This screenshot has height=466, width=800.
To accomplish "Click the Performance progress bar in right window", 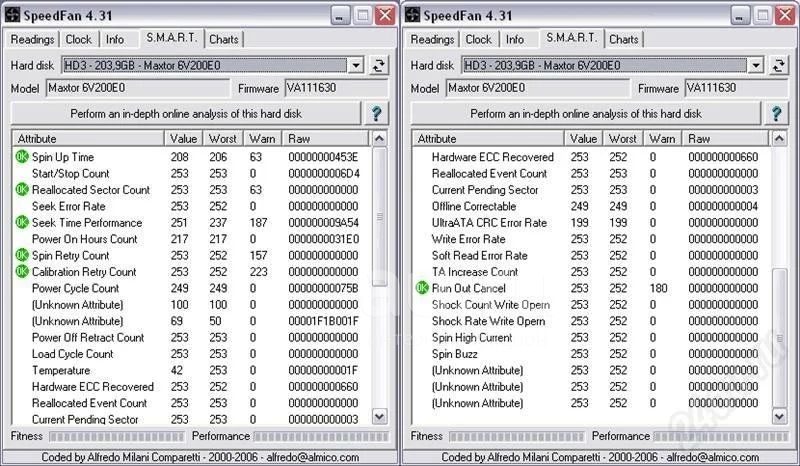I will tap(721, 436).
